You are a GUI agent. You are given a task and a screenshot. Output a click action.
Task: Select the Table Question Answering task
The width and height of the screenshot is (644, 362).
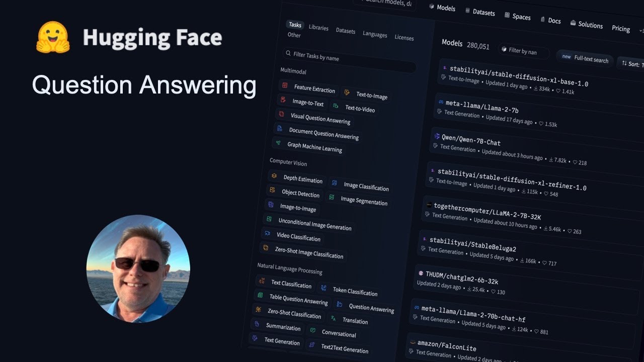click(x=293, y=298)
